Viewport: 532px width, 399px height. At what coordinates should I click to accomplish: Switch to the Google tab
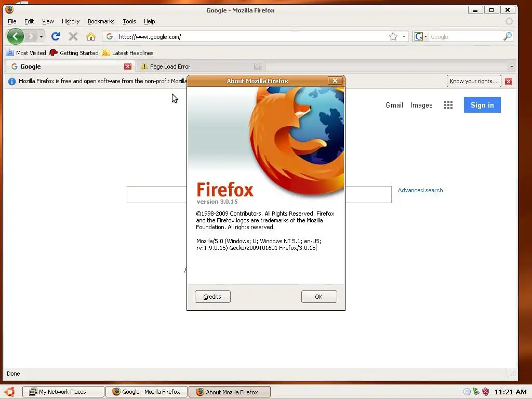[70, 66]
